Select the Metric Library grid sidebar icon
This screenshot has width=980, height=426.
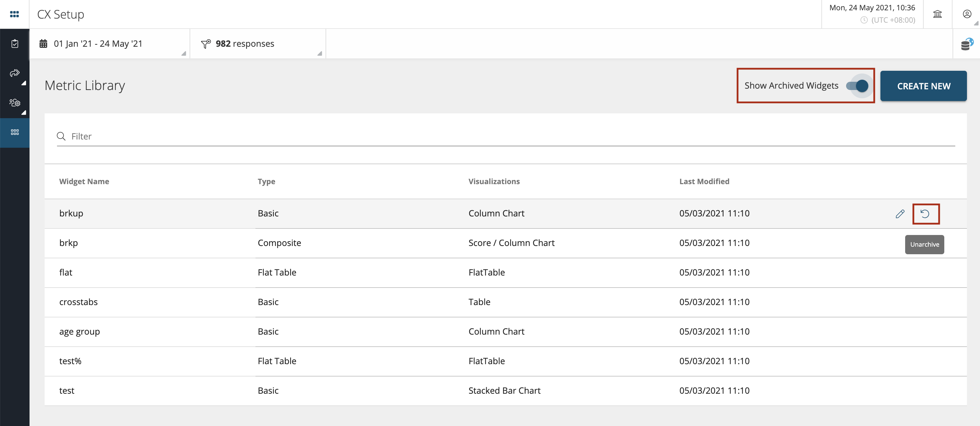click(x=14, y=132)
